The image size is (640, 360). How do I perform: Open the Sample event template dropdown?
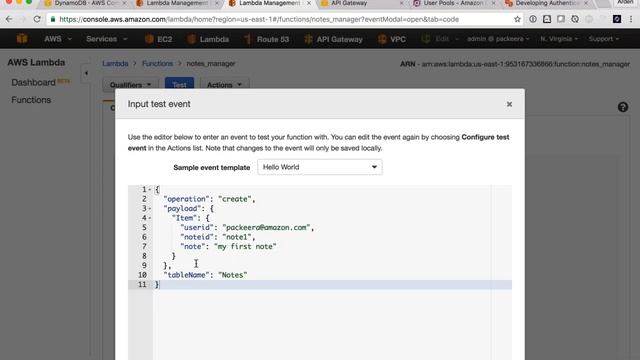tap(320, 167)
